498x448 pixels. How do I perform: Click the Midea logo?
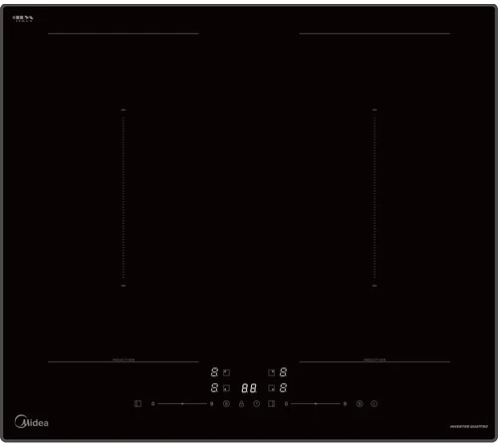tap(32, 421)
